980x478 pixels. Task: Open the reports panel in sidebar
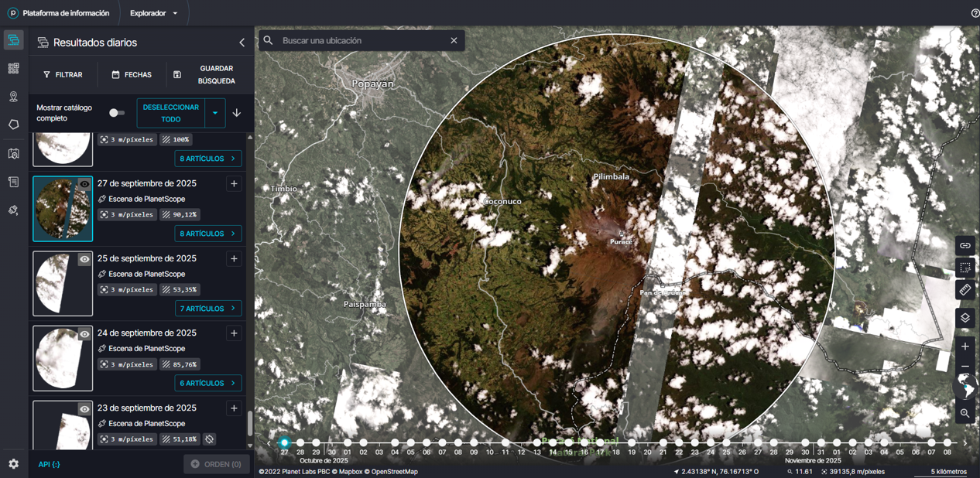click(12, 181)
